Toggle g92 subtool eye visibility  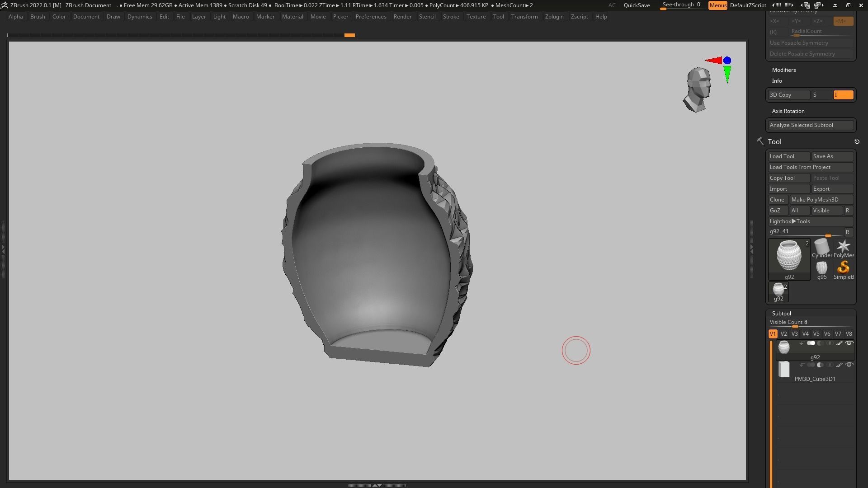click(849, 343)
